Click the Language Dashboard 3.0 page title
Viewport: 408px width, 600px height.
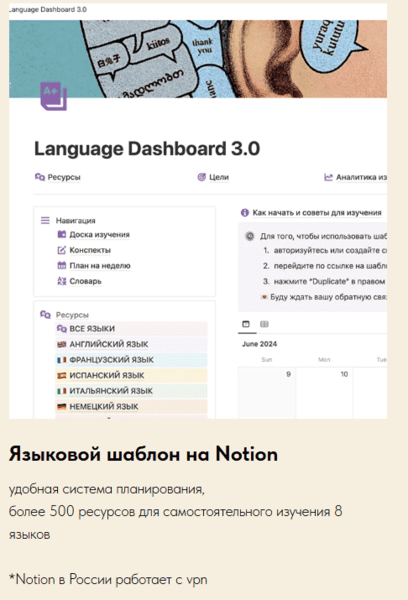pos(147,149)
